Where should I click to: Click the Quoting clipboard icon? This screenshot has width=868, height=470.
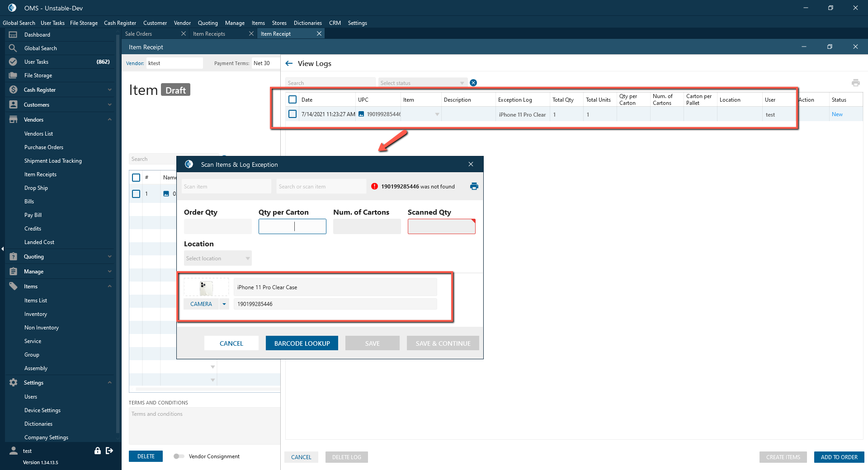[x=13, y=257]
